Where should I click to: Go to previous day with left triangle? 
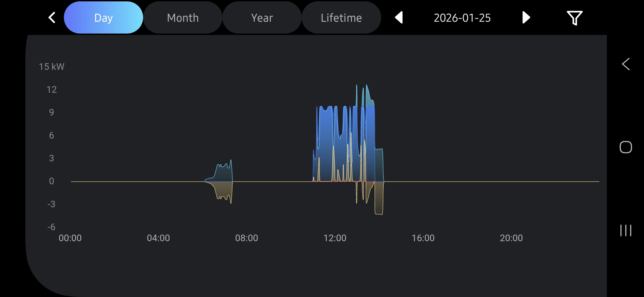click(x=399, y=18)
